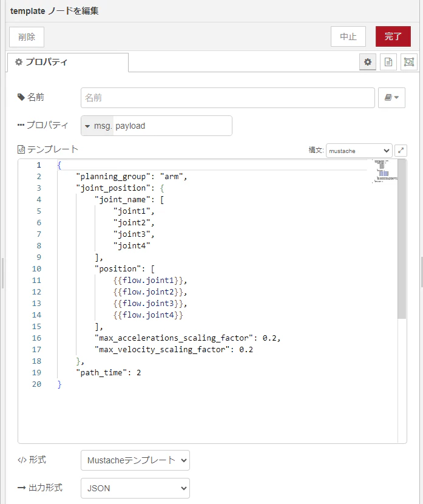Click the 名前 tag icon label
The width and height of the screenshot is (423, 504).
(21, 97)
